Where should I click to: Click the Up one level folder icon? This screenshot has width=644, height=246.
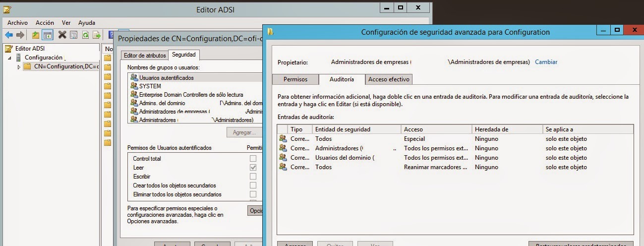[x=36, y=35]
